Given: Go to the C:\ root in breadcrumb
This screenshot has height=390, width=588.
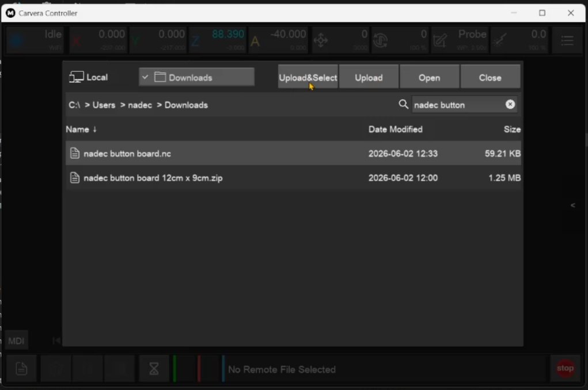Looking at the screenshot, I should click(x=74, y=105).
